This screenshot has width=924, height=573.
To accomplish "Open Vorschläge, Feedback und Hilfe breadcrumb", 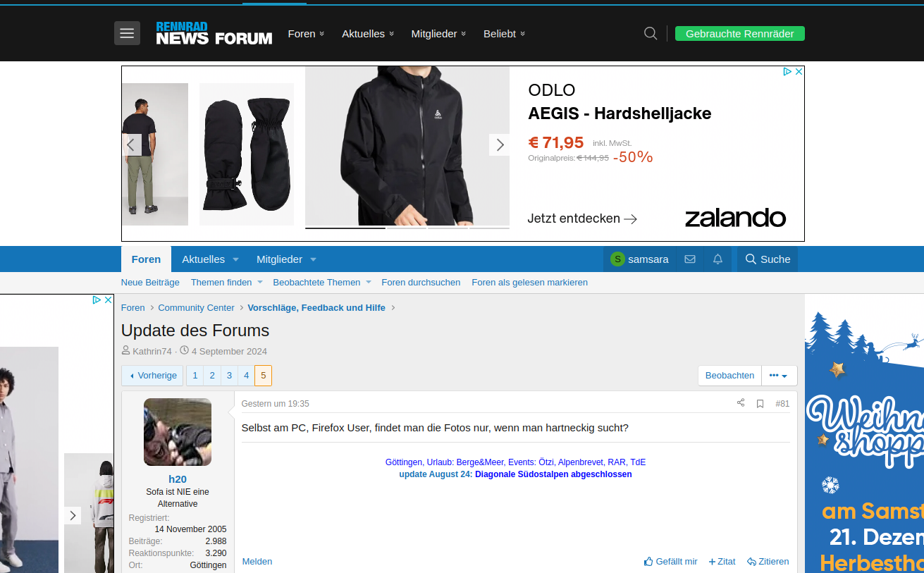I will [316, 308].
